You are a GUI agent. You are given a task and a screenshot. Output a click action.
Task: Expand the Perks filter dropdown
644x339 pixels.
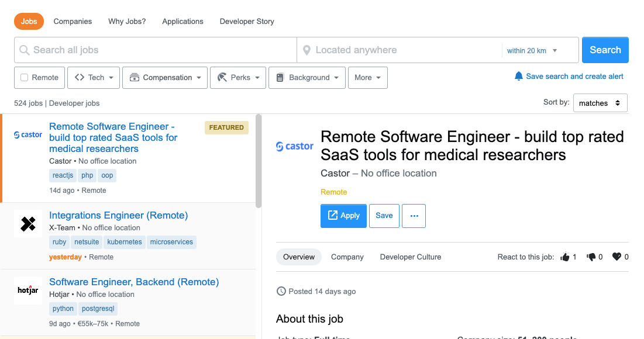coord(238,78)
